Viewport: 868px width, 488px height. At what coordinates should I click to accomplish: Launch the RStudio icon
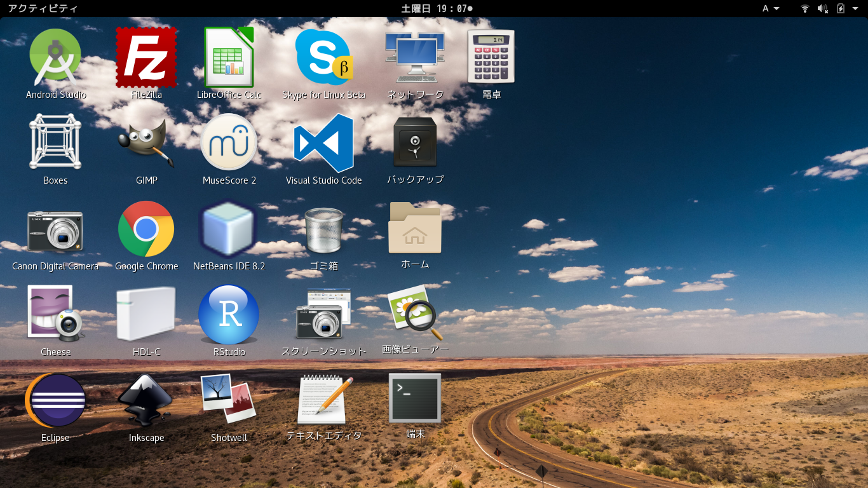pos(229,315)
